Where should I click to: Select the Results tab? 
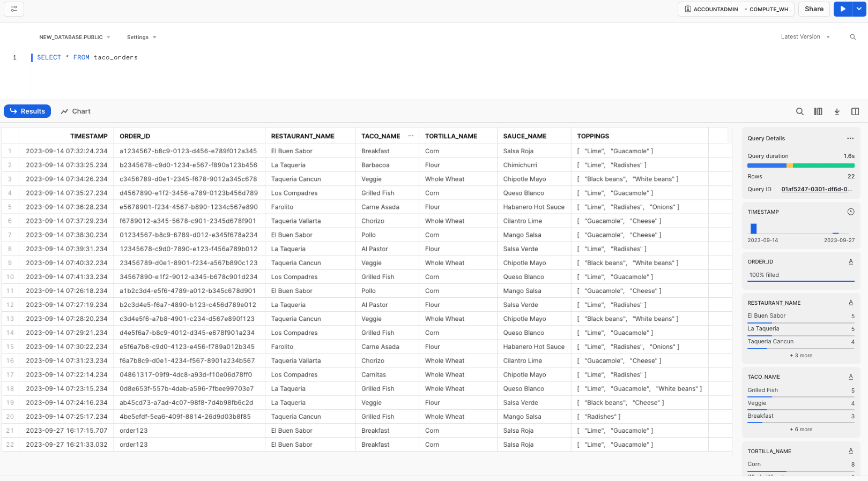click(27, 111)
